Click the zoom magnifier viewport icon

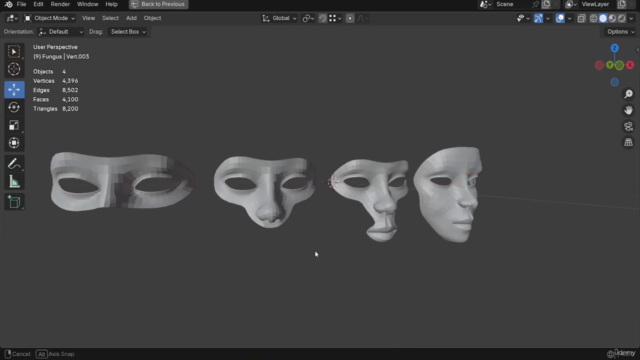point(629,94)
